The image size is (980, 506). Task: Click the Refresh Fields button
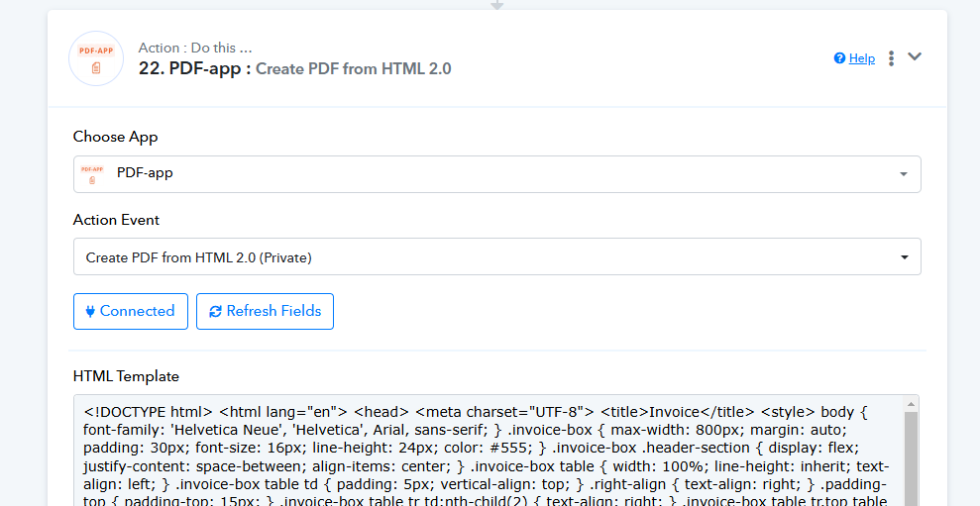tap(265, 311)
